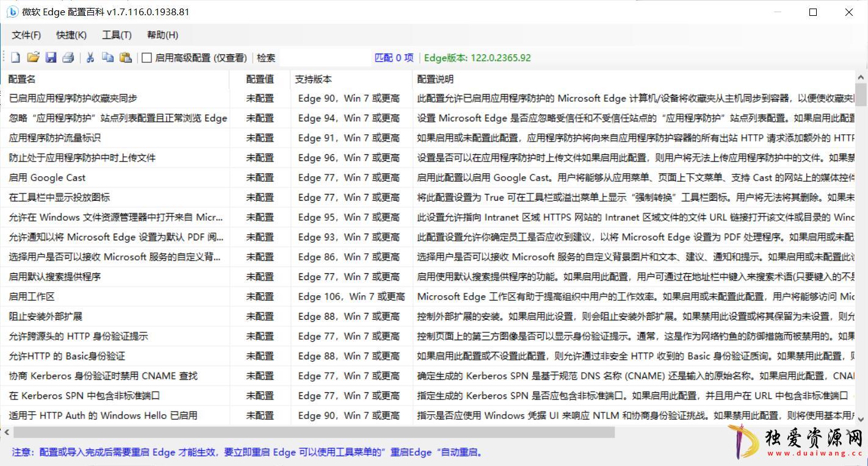The width and height of the screenshot is (868, 466).
Task: Click description starting 确定生成的 Kerberos SPN
Action: (635, 376)
